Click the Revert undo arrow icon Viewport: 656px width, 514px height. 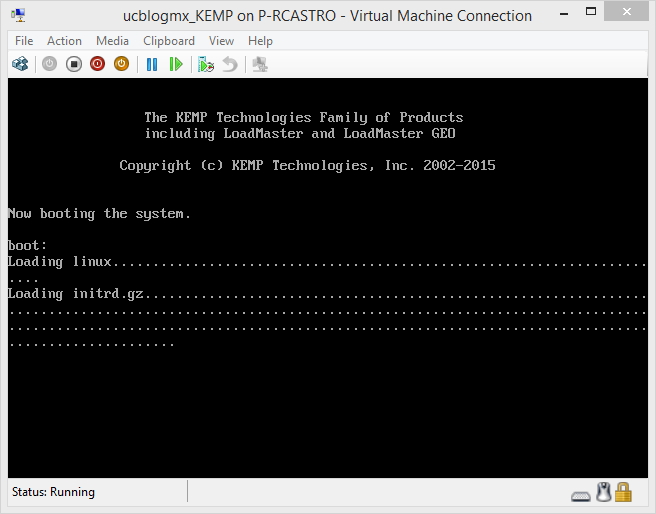tap(230, 64)
